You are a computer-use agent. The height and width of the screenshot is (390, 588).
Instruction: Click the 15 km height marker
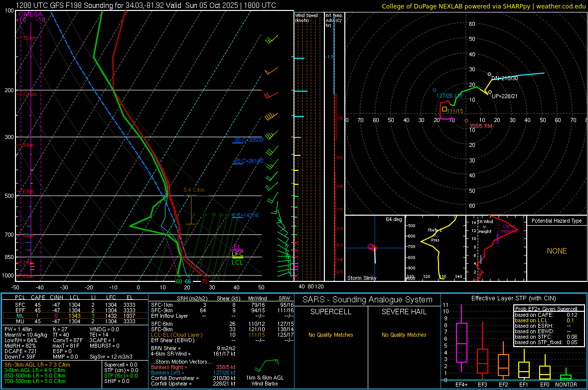coord(29,38)
